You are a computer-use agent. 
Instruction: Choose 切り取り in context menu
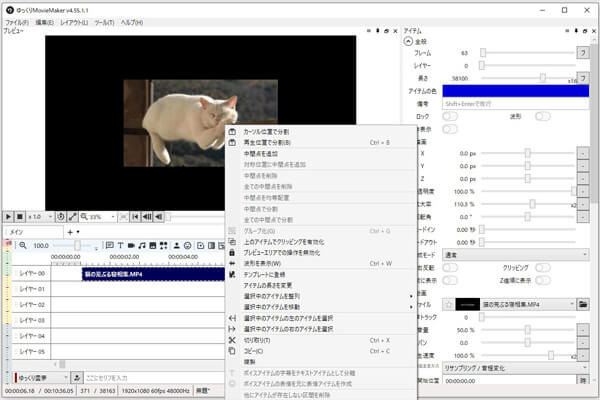point(321,340)
